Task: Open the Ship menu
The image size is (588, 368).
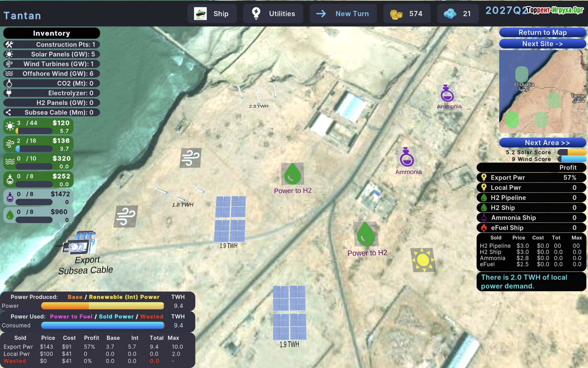Action: (212, 14)
